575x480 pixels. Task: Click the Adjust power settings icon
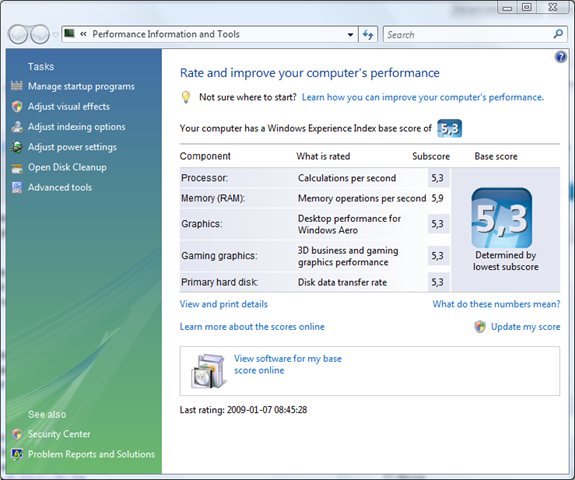17,147
